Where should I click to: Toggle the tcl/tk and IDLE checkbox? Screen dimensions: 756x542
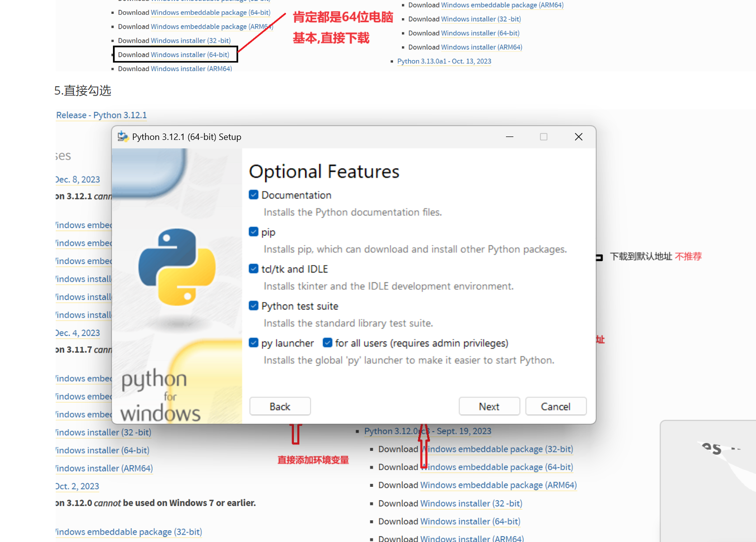(253, 269)
